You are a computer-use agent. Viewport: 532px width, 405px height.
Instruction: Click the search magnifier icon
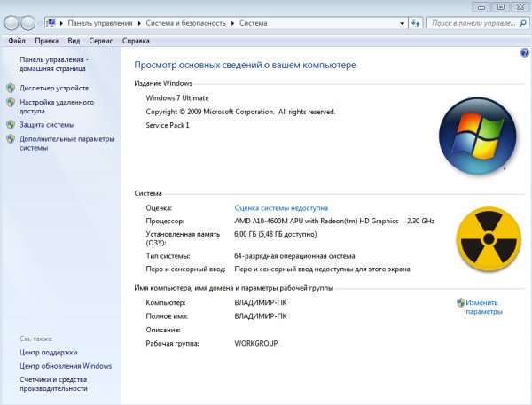click(523, 23)
